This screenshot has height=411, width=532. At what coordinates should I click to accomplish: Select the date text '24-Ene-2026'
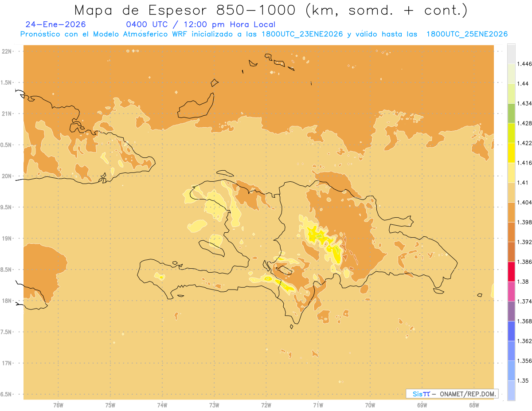coord(56,24)
